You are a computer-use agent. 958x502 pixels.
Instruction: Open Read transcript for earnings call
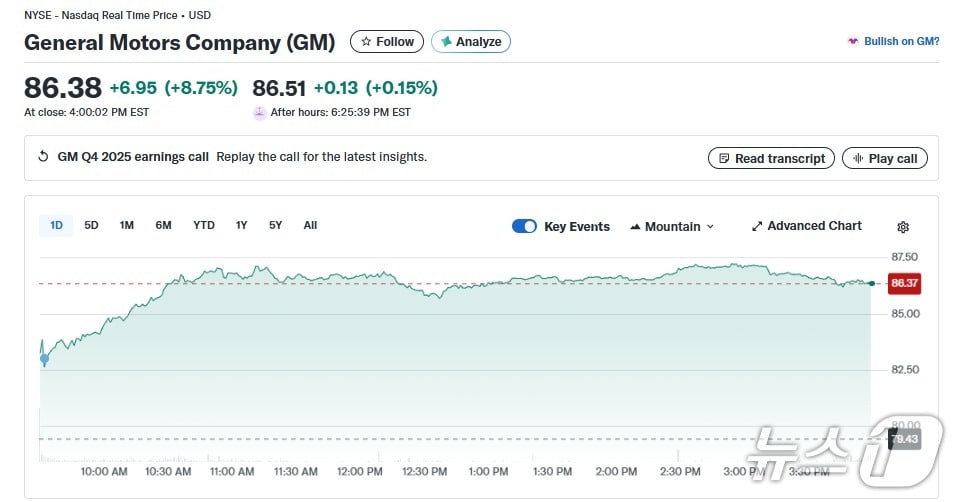click(x=771, y=158)
